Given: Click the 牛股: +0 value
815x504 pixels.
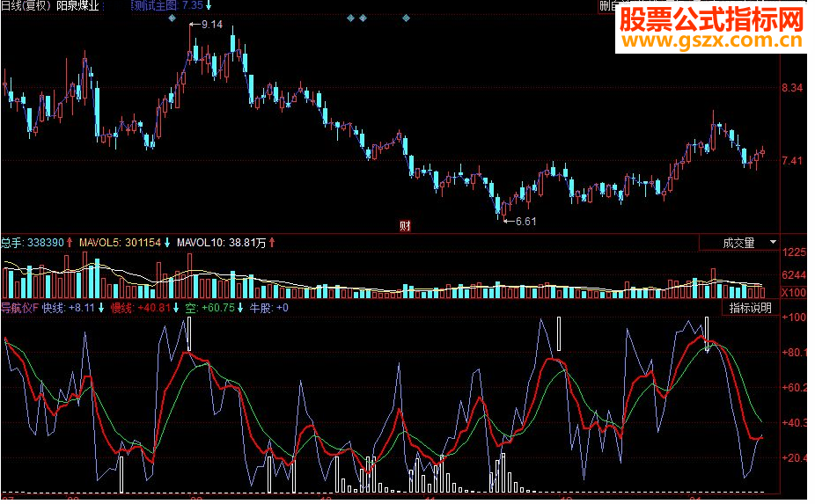Looking at the screenshot, I should point(268,308).
